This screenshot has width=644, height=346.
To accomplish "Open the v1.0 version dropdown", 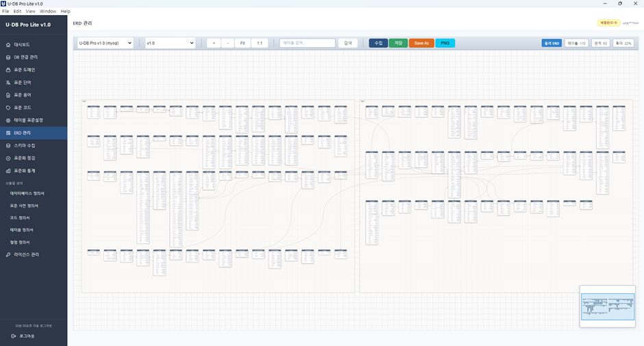I will point(171,43).
